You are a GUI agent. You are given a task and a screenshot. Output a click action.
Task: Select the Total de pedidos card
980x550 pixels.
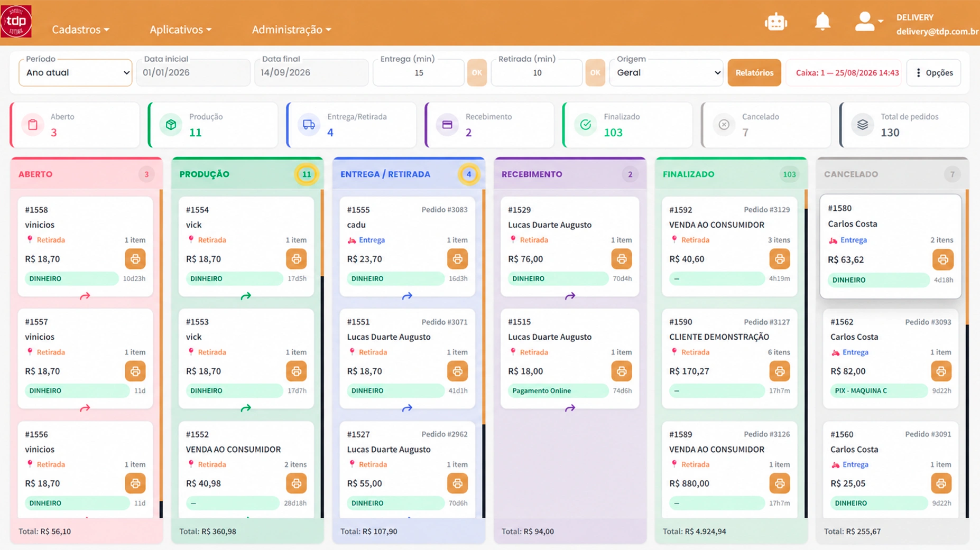point(904,125)
